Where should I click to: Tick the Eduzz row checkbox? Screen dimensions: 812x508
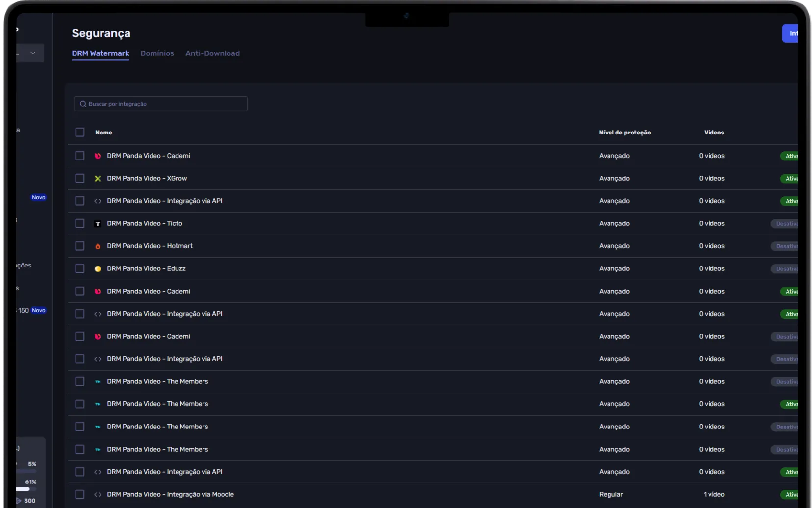click(80, 269)
